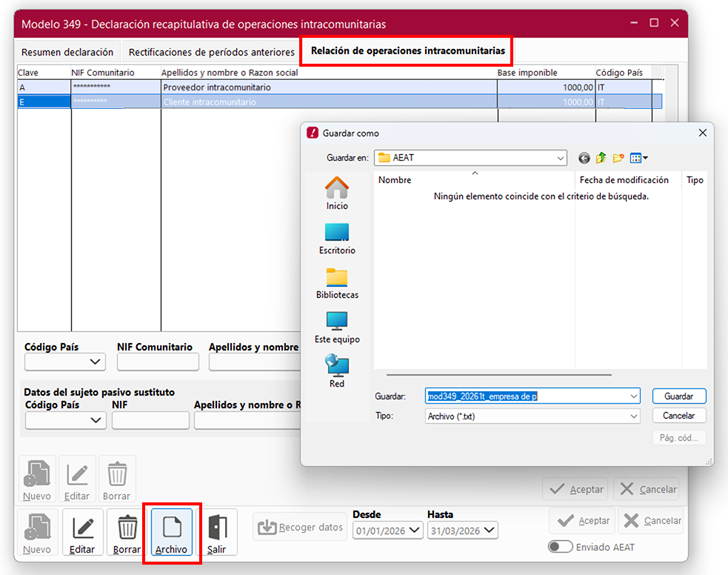This screenshot has height=575, width=728.
Task: Click Cancelar in the save dialog
Action: pos(678,416)
